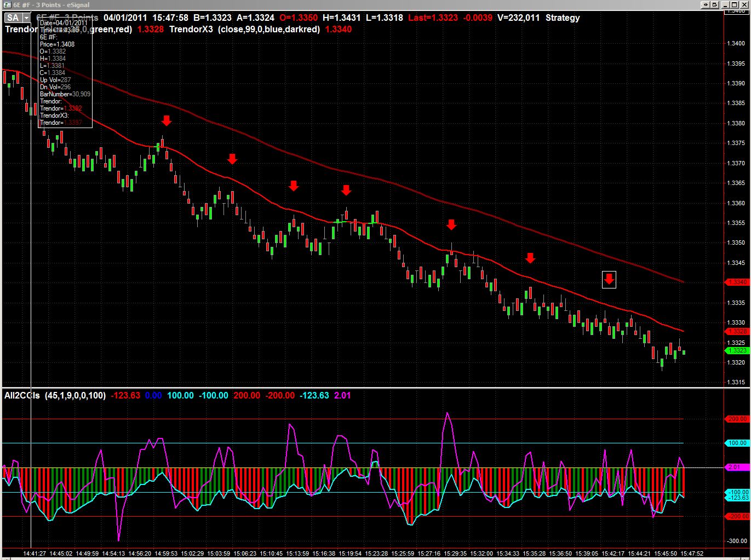Click the red 1.3328 price axis tag
The height and width of the screenshot is (560, 751).
tap(737, 332)
